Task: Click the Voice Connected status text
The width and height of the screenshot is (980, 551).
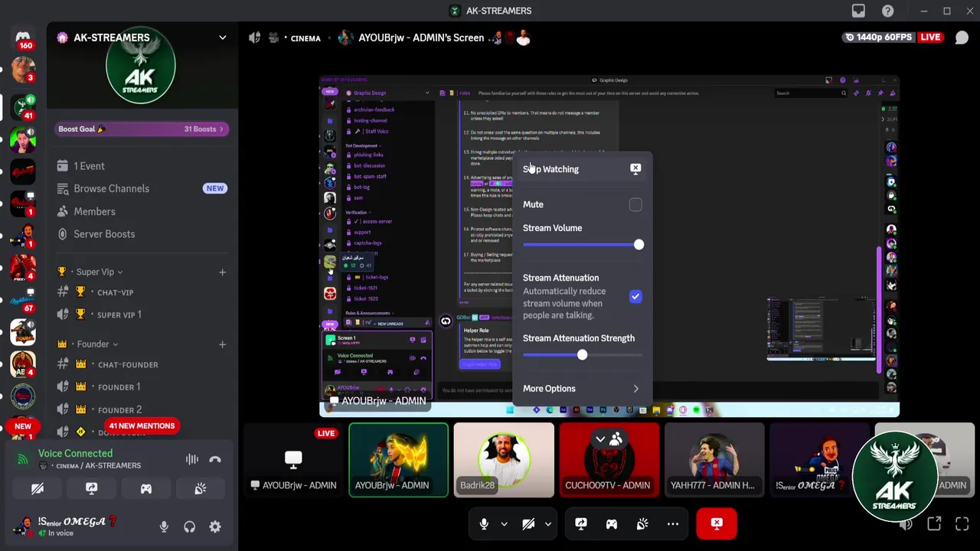Action: pyautogui.click(x=75, y=454)
